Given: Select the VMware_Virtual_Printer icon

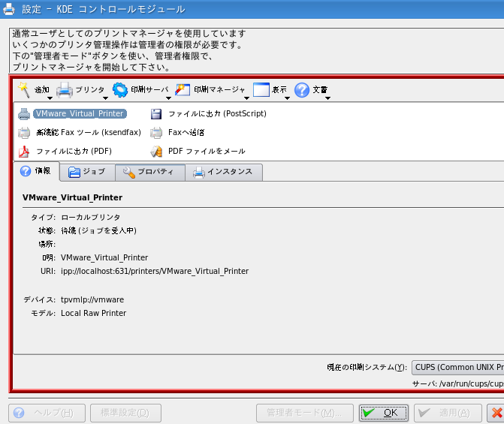Looking at the screenshot, I should (24, 114).
